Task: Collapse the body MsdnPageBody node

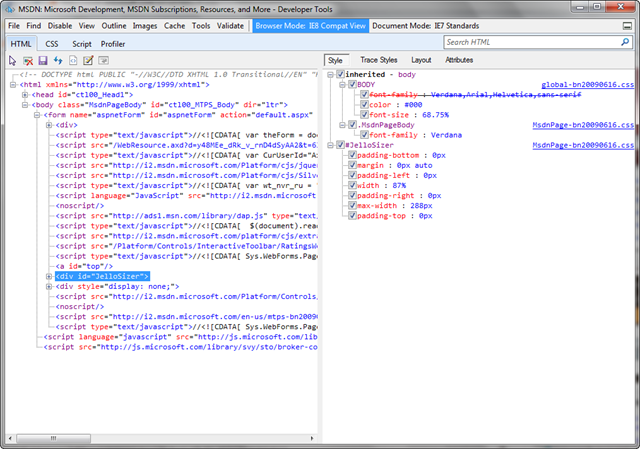Action: pyautogui.click(x=25, y=105)
